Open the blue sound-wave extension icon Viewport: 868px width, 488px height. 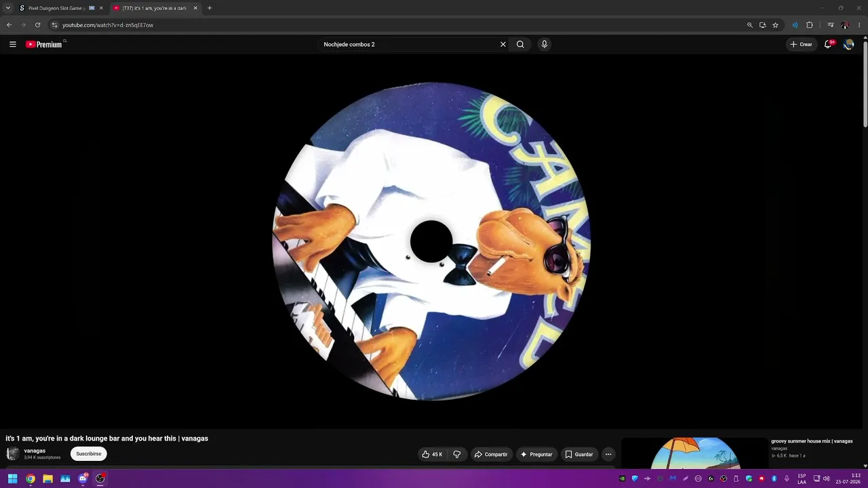[x=795, y=25]
